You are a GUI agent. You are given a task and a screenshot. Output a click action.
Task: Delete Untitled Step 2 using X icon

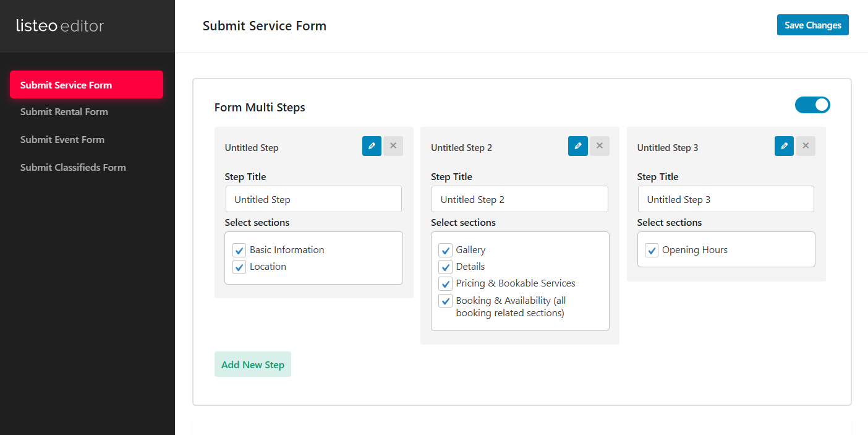pos(599,146)
